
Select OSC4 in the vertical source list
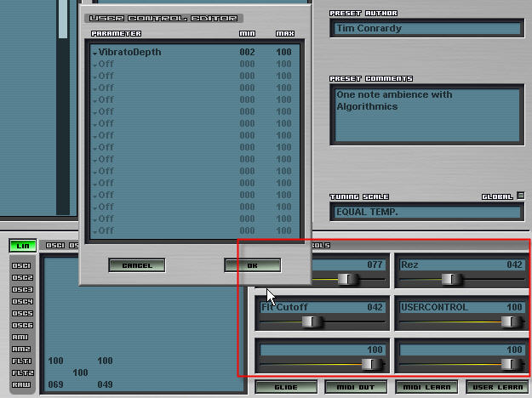22,301
